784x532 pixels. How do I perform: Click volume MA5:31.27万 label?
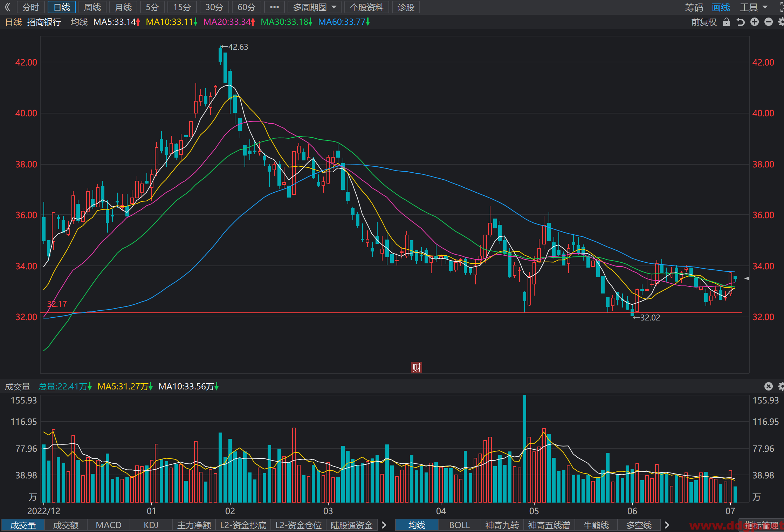(125, 386)
